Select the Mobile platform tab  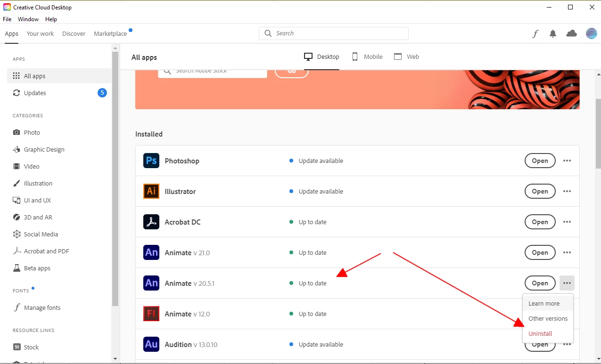[367, 57]
